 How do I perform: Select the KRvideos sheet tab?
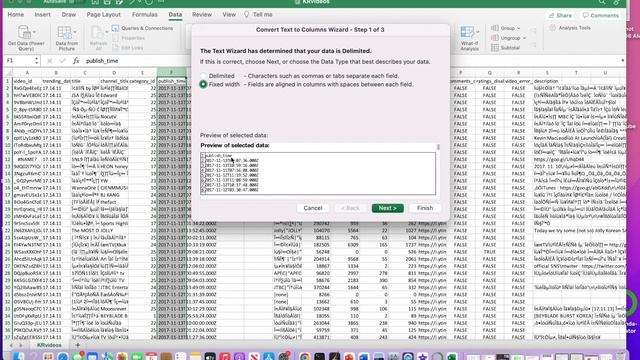49,345
